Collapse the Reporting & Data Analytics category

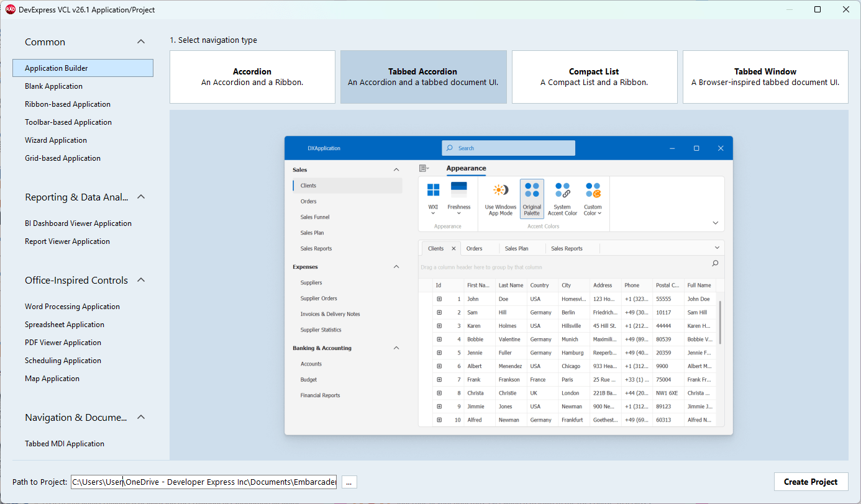[141, 197]
